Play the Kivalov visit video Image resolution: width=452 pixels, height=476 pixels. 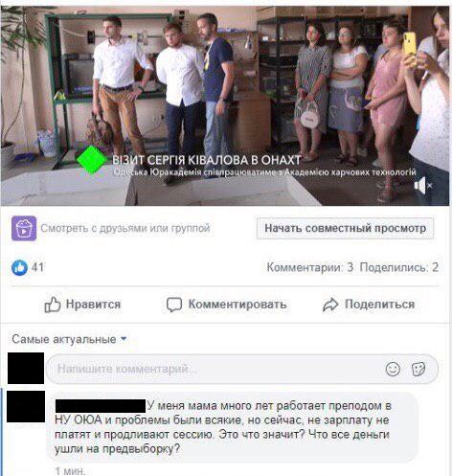tap(225, 105)
